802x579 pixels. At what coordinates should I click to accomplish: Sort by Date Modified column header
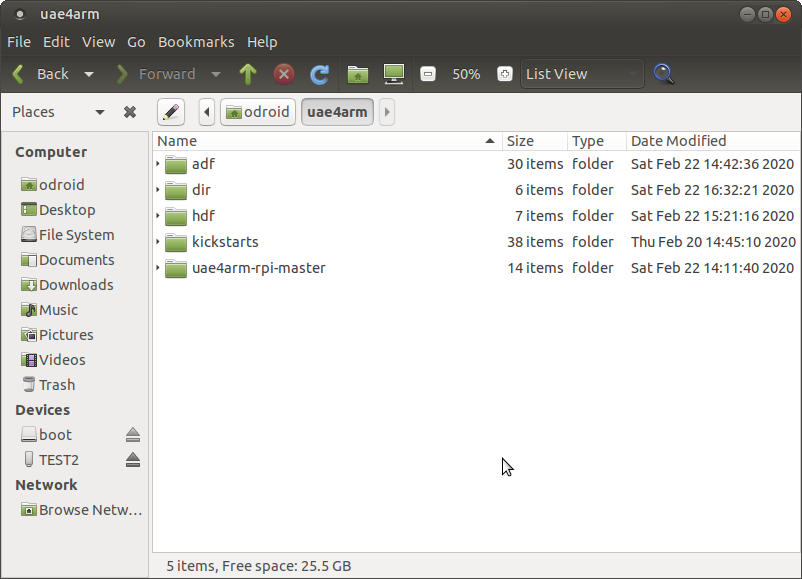(678, 141)
